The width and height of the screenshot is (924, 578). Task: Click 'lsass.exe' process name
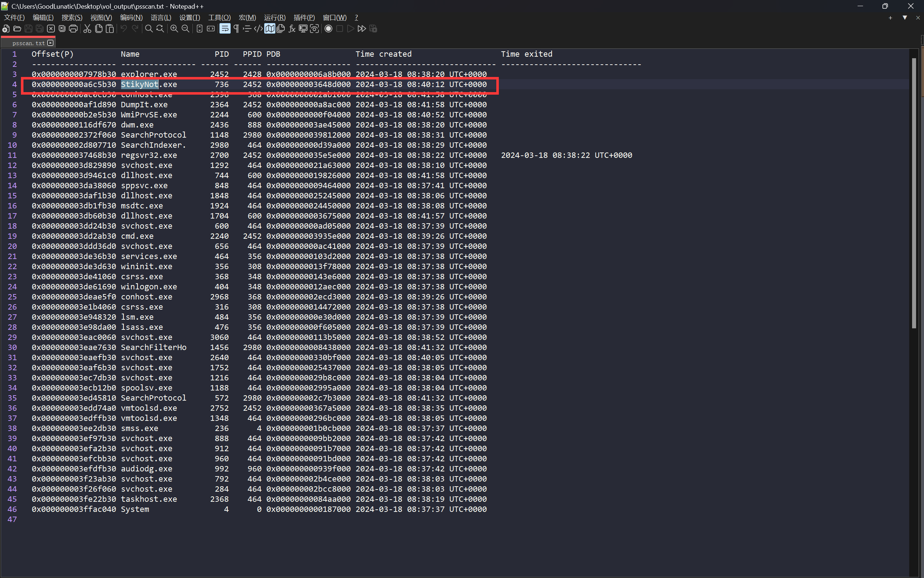tap(142, 327)
